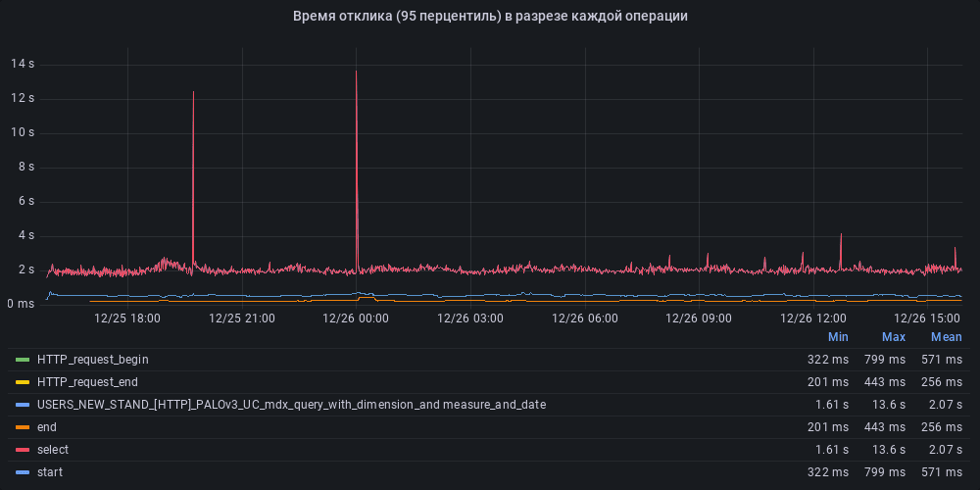Change the yellow HTTP_request_end series color
The height and width of the screenshot is (490, 980).
[x=23, y=382]
